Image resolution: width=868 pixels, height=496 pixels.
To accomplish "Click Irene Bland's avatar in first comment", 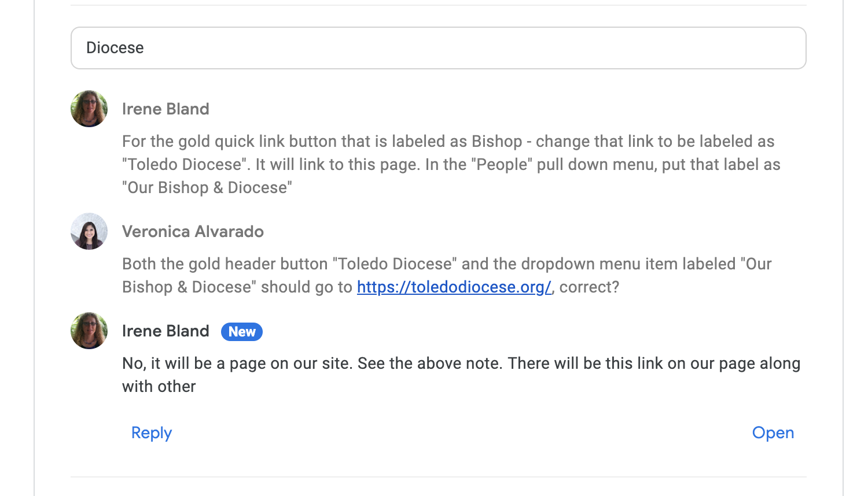I will (x=89, y=109).
